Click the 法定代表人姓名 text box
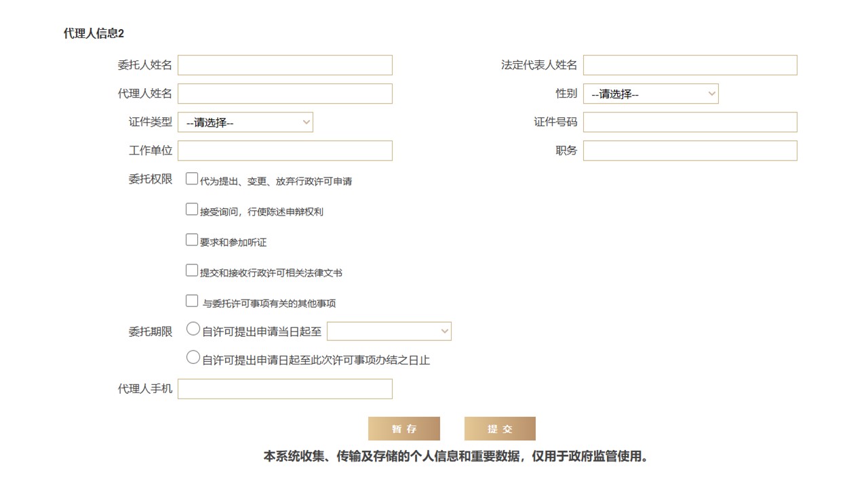Screen dimensions: 868x488 click(x=690, y=65)
